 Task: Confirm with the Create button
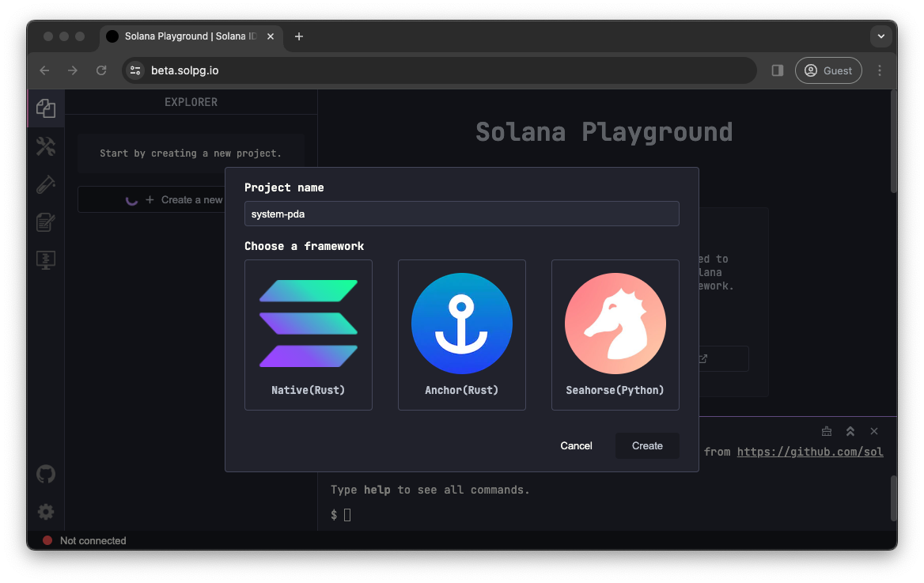click(647, 445)
